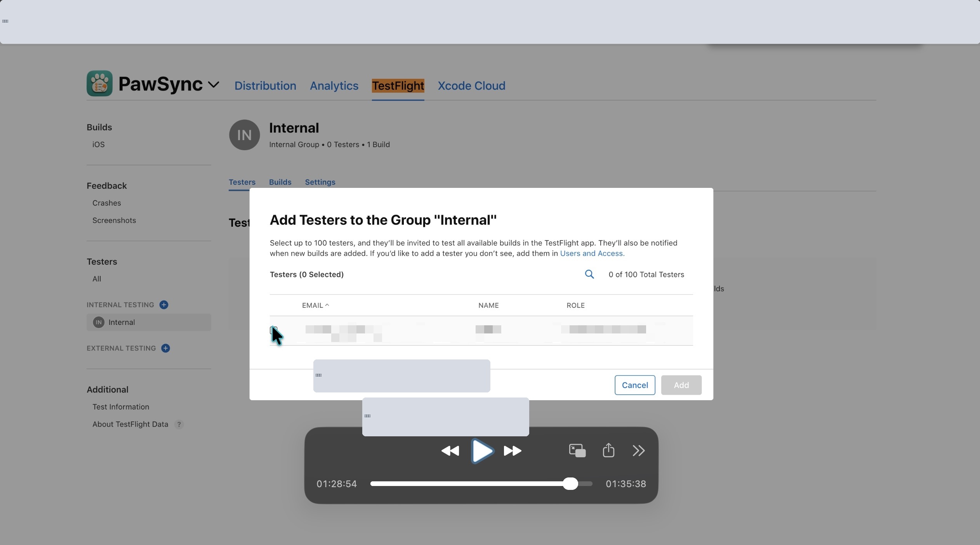Image resolution: width=980 pixels, height=545 pixels.
Task: Add a new internal testing group
Action: (164, 305)
